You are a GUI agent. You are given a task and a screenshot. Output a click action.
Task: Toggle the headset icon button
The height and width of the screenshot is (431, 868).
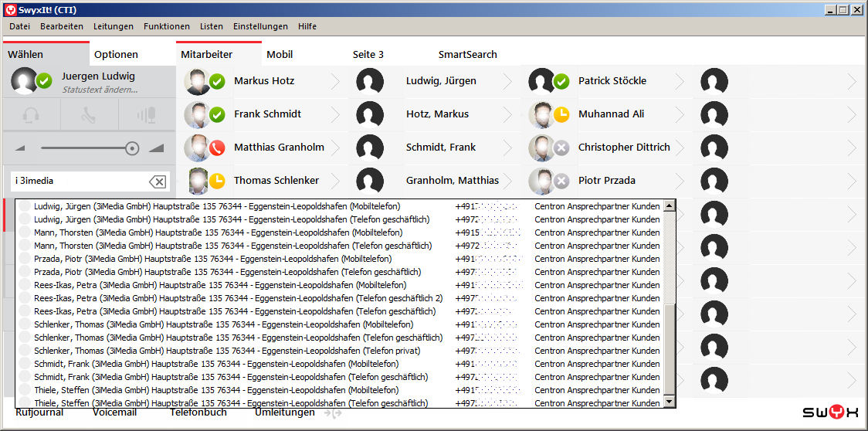point(31,115)
